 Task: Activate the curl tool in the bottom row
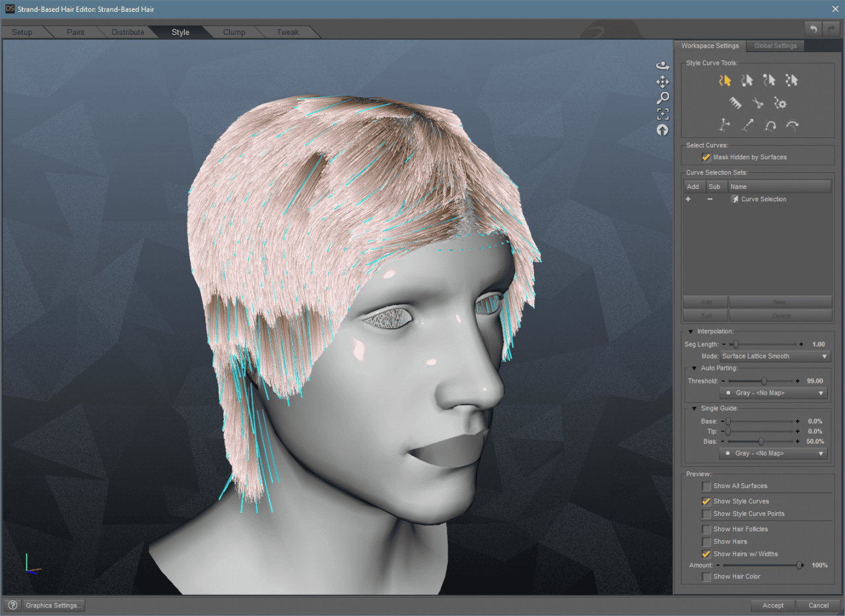[x=770, y=125]
